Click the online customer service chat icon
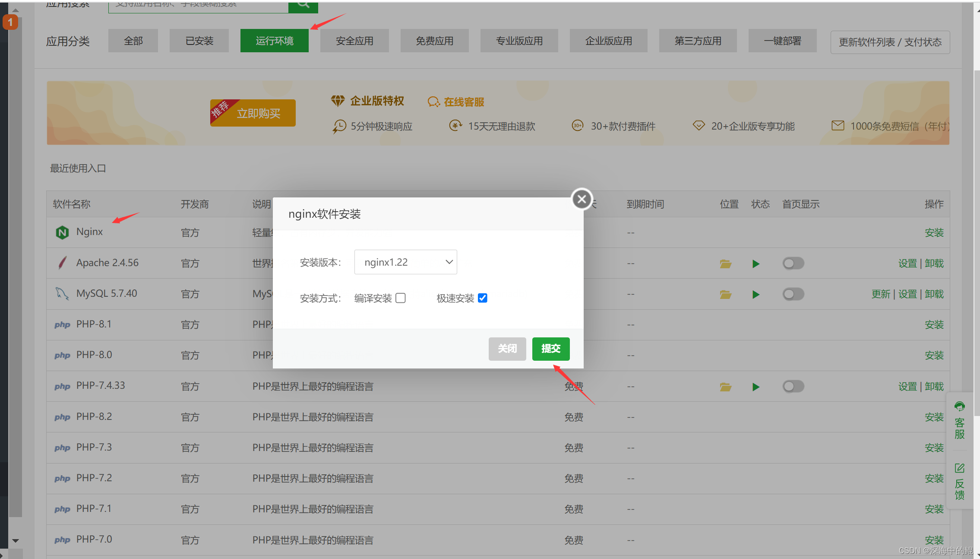The height and width of the screenshot is (559, 980). coord(433,102)
